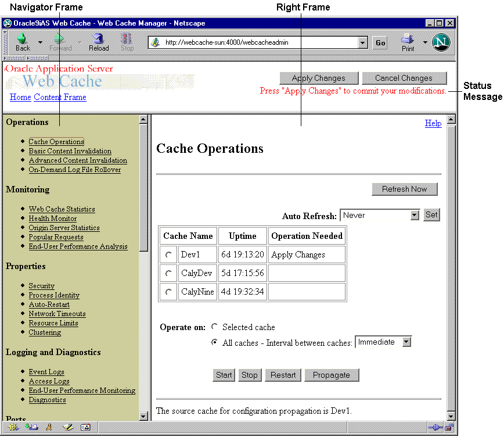504x437 pixels.
Task: Click the bookmark icon beside the URL
Action: 156,42
